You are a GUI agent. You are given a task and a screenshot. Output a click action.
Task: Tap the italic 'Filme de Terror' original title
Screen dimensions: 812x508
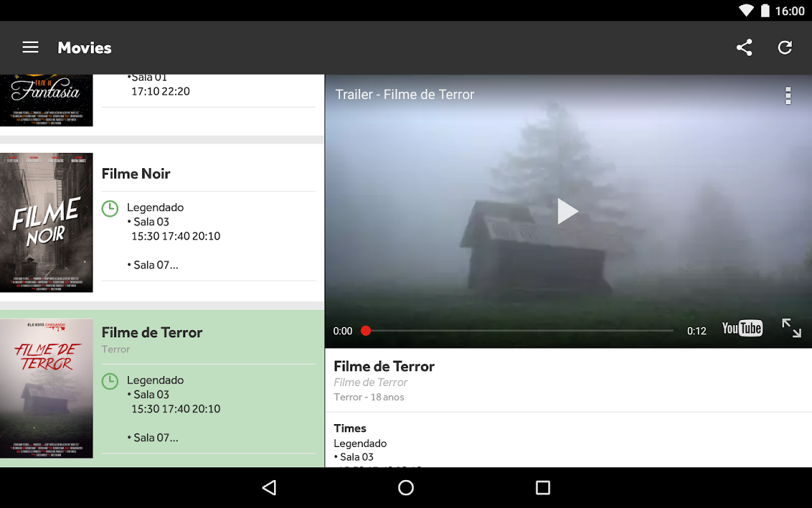click(x=370, y=382)
